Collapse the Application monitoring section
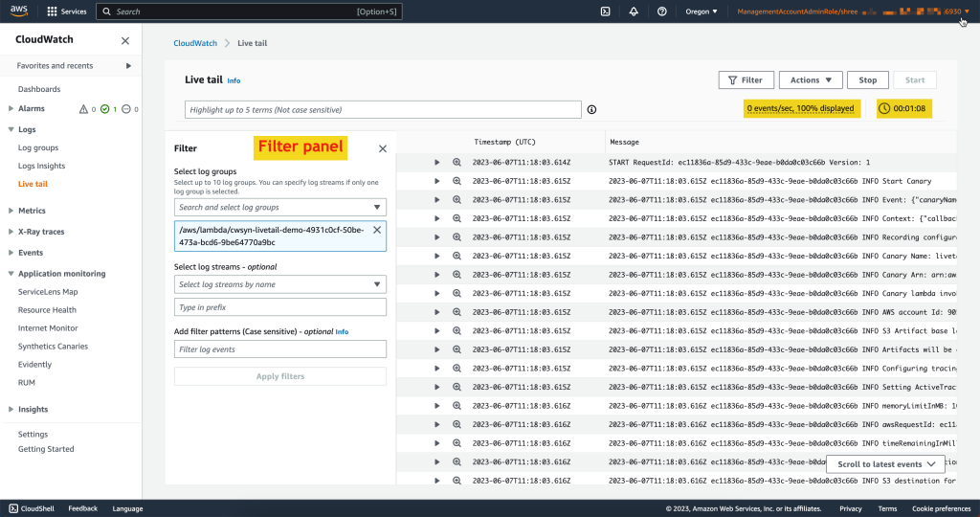The image size is (980, 517). point(11,274)
